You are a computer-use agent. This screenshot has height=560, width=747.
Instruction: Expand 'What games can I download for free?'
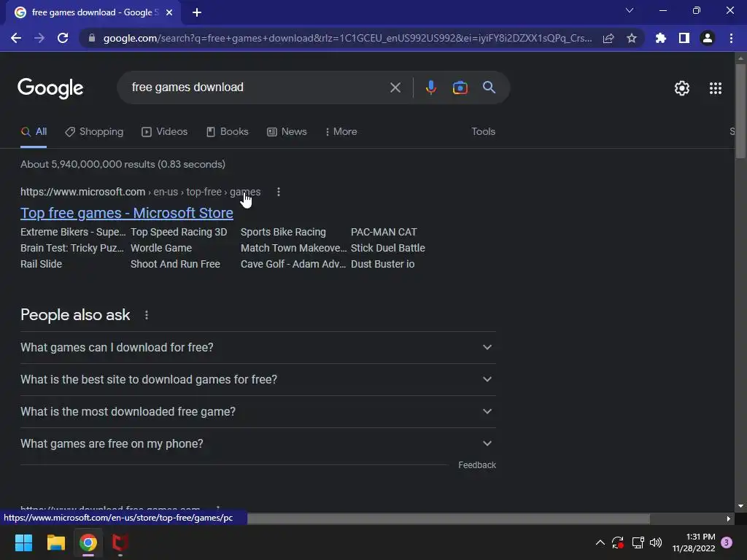pos(258,348)
